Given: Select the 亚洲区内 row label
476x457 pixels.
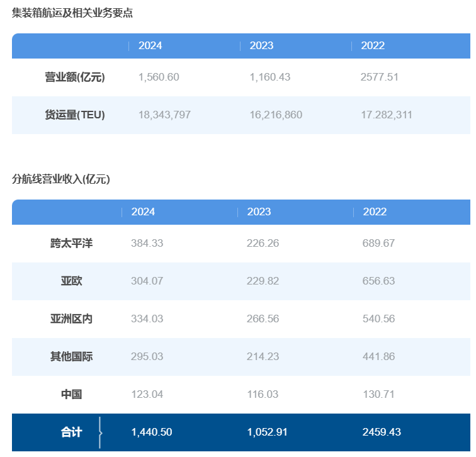Looking at the screenshot, I should click(71, 319).
